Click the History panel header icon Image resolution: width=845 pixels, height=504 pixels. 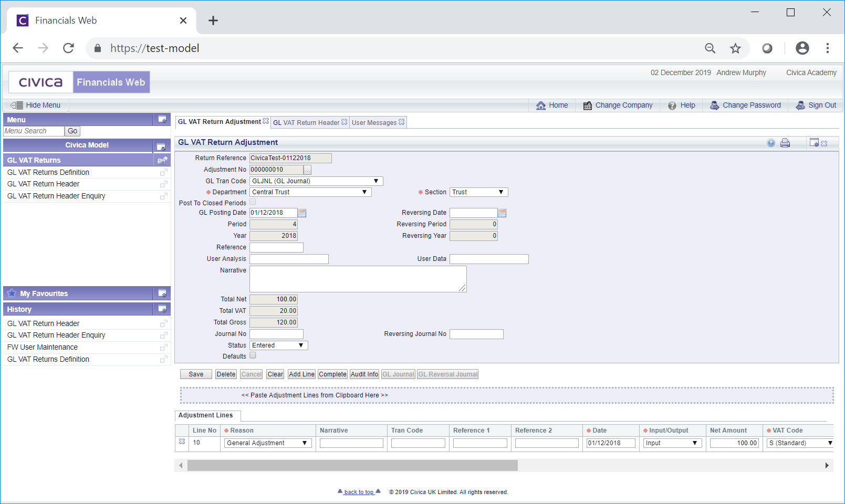click(162, 309)
